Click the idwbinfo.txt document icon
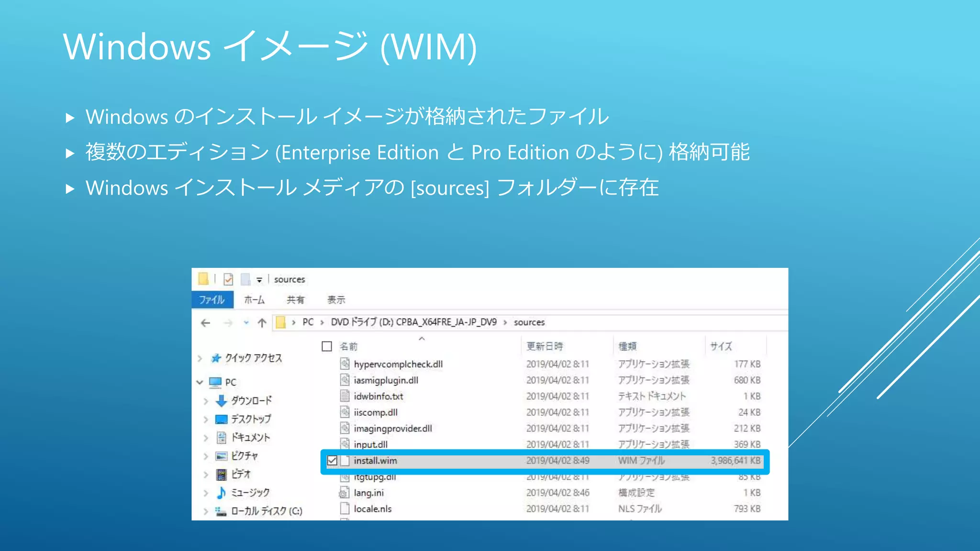 point(345,396)
